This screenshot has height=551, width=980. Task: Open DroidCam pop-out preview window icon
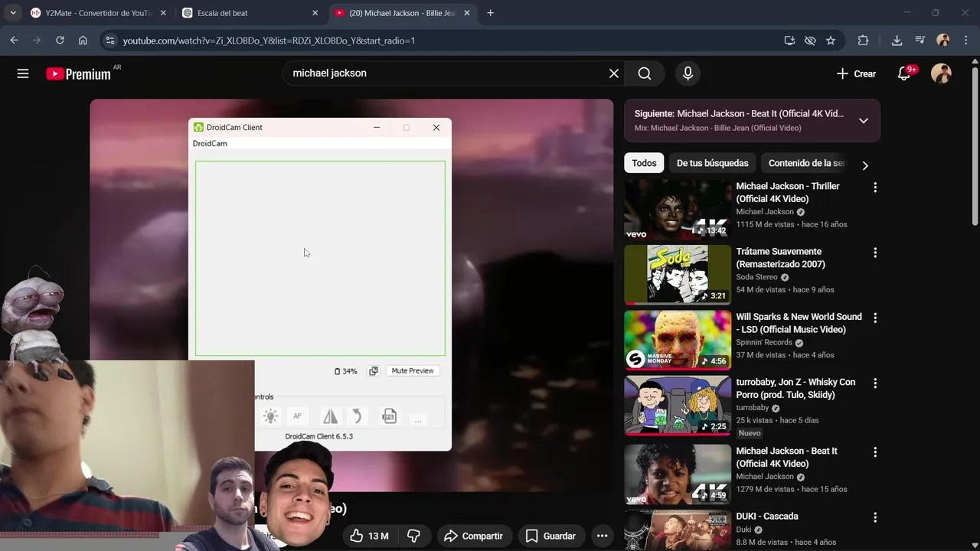tap(374, 371)
